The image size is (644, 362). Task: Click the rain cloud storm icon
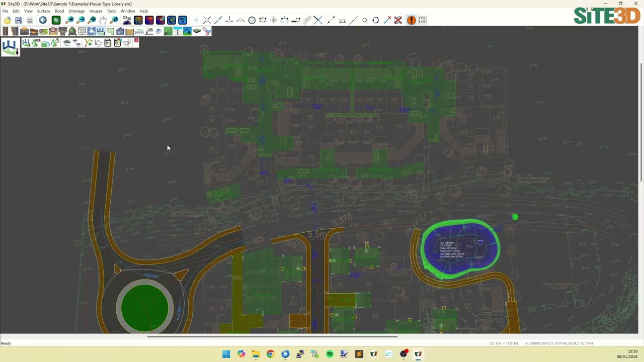[x=67, y=43]
